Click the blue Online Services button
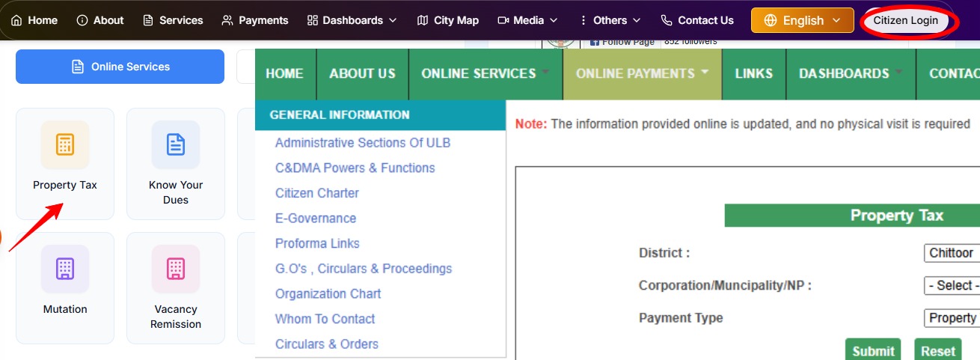Viewport: 980px width, 360px height. (x=120, y=67)
